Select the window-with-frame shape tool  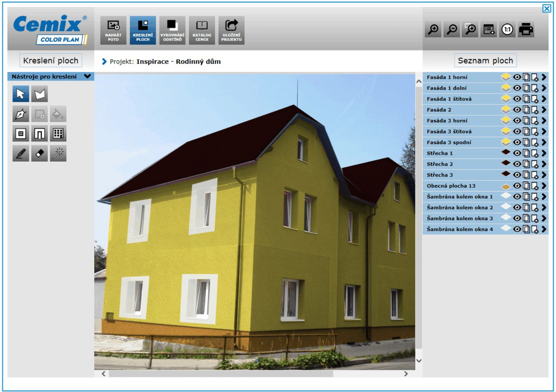(21, 133)
